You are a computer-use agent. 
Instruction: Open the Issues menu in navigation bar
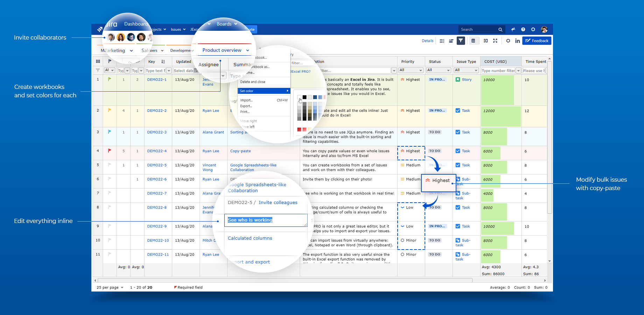click(178, 29)
